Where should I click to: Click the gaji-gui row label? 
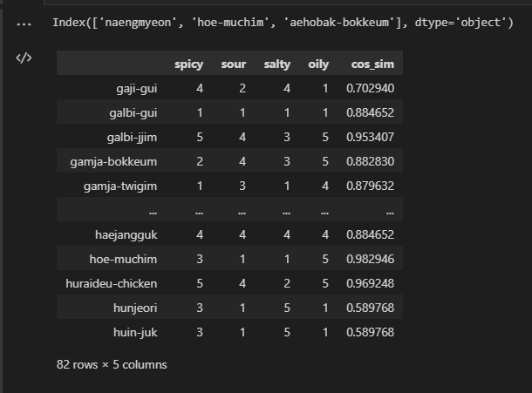click(137, 89)
